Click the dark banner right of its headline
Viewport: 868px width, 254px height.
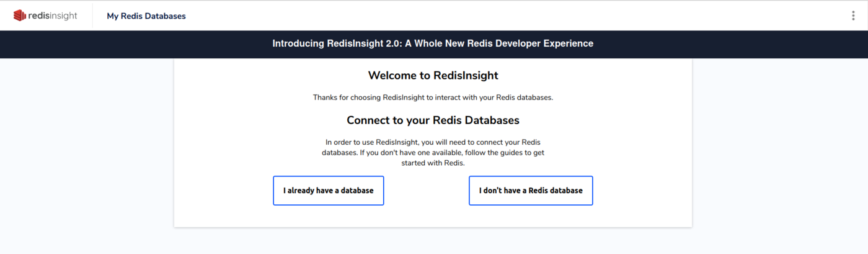point(732,44)
